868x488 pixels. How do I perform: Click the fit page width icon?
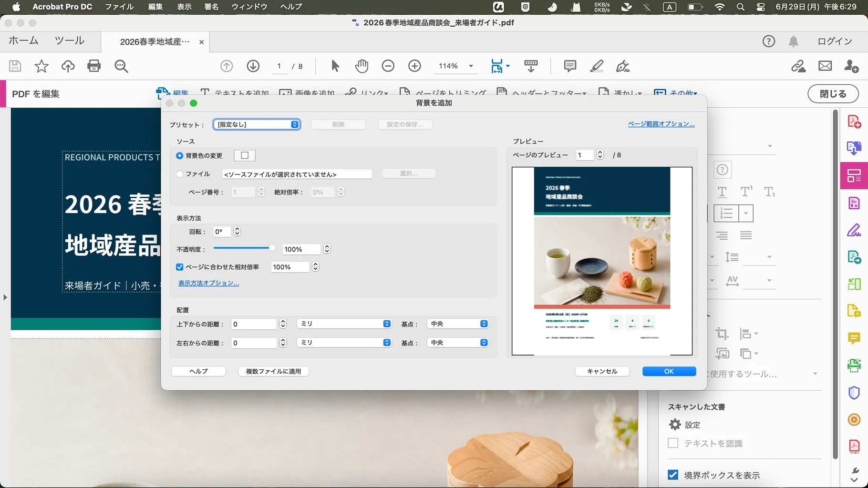[x=497, y=66]
